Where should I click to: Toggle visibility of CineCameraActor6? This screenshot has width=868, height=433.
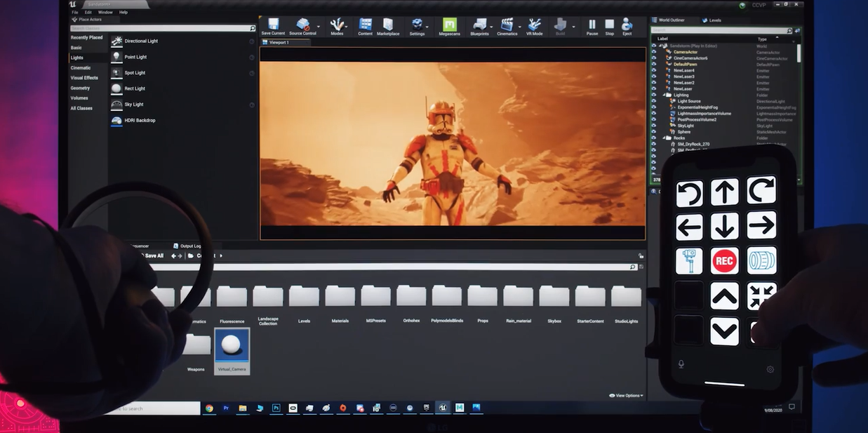point(654,58)
